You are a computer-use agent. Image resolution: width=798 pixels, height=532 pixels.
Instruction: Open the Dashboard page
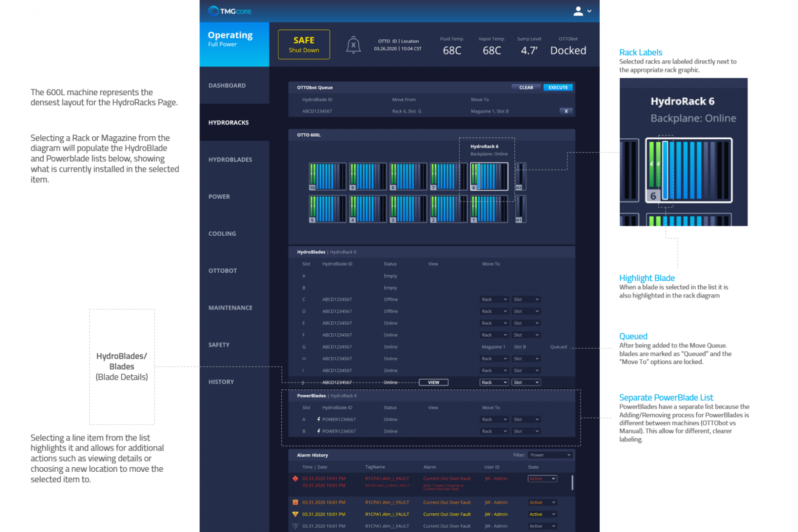(234, 85)
